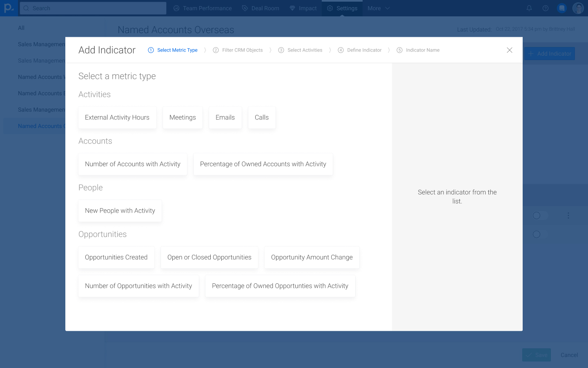Open the Team Performance tab
This screenshot has height=368, width=588.
pyautogui.click(x=203, y=8)
